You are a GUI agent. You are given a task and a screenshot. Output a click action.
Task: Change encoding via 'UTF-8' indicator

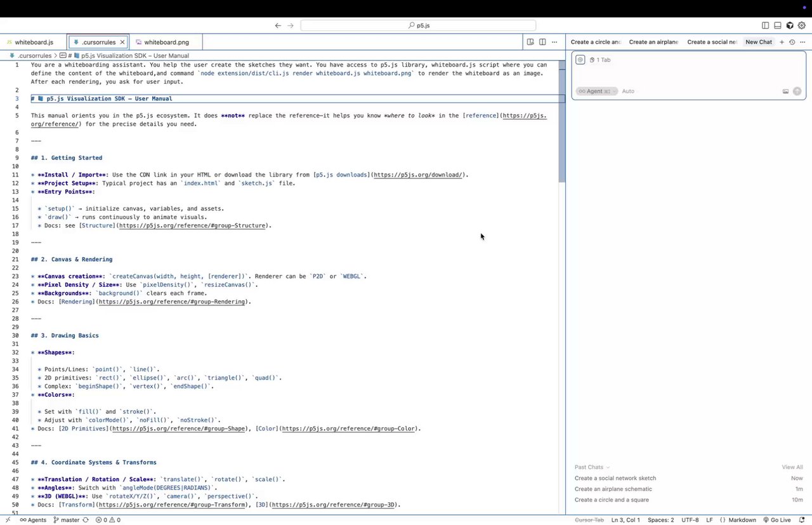coord(690,520)
